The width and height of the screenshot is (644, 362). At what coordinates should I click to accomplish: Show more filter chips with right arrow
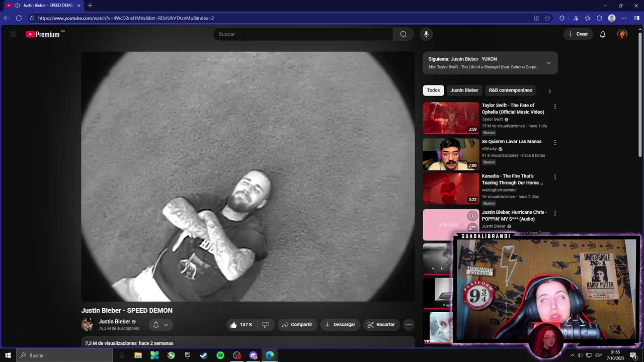549,91
